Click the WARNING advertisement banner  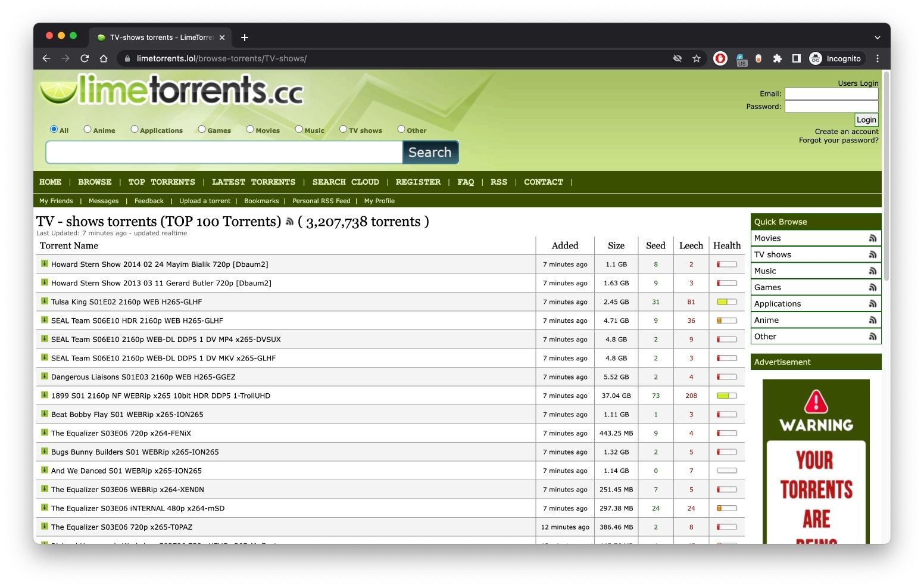(816, 462)
